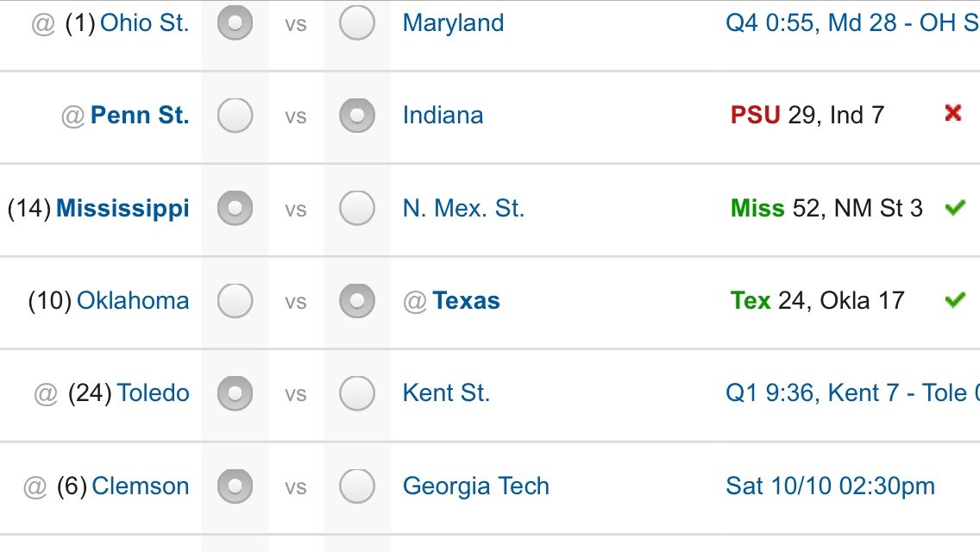Select Georgia Tech radio button
This screenshot has width=980, height=552.
pos(357,486)
